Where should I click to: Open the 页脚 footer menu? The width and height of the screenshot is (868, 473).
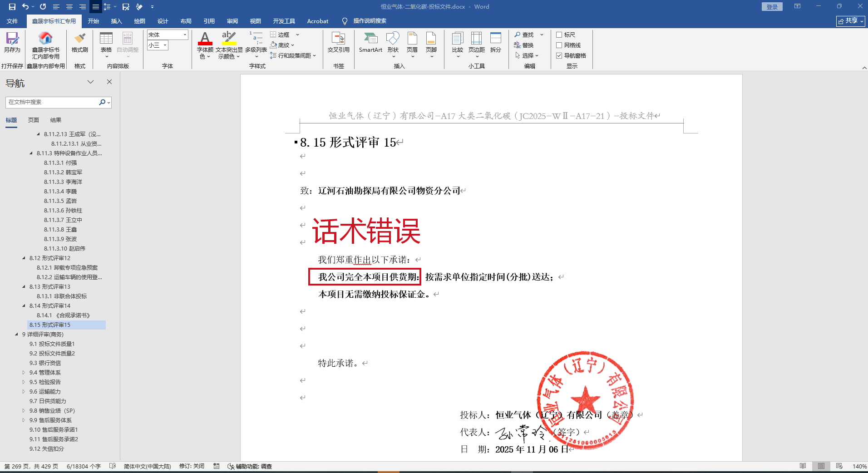[x=431, y=45]
